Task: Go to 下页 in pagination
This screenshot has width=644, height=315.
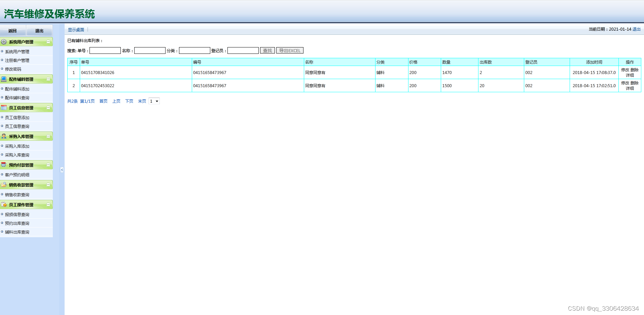Action: pos(129,101)
